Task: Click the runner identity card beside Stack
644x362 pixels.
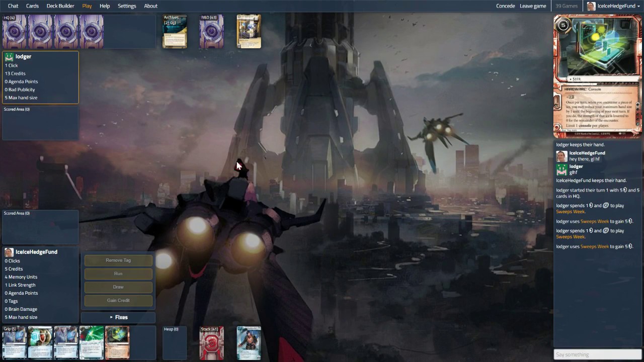Action: tap(249, 343)
